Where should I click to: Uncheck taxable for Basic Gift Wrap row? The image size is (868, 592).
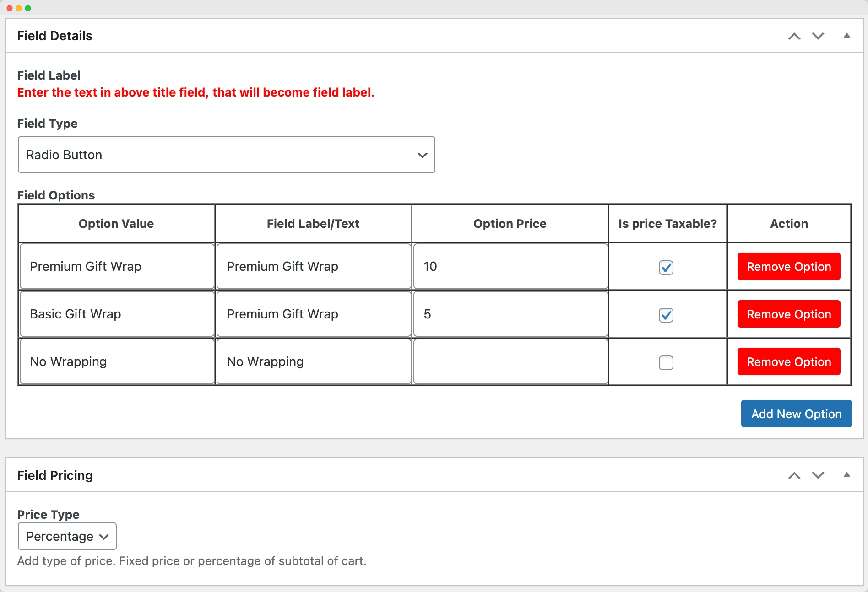(x=666, y=315)
